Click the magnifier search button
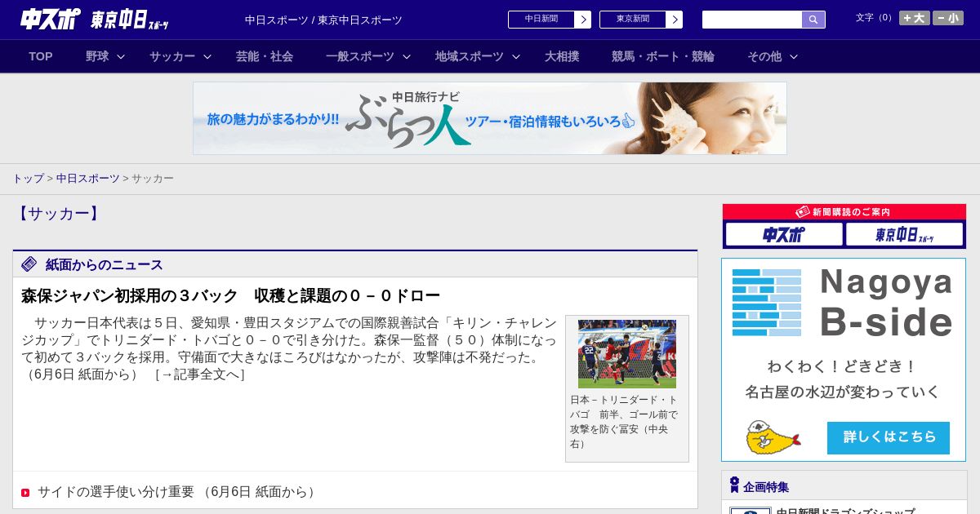The height and width of the screenshot is (514, 980). [x=813, y=20]
